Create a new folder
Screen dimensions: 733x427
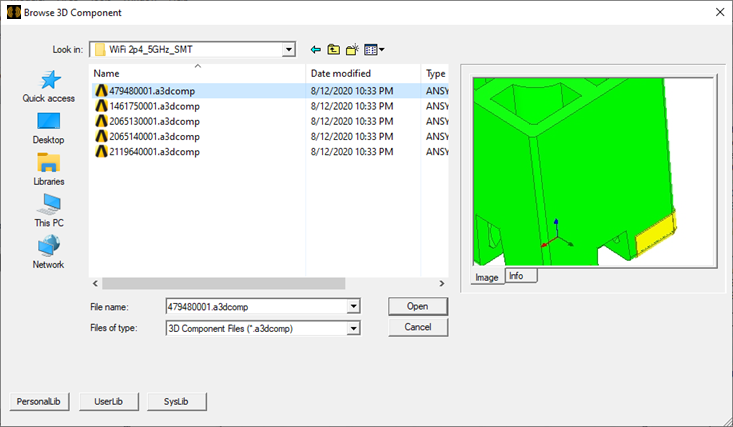click(352, 49)
